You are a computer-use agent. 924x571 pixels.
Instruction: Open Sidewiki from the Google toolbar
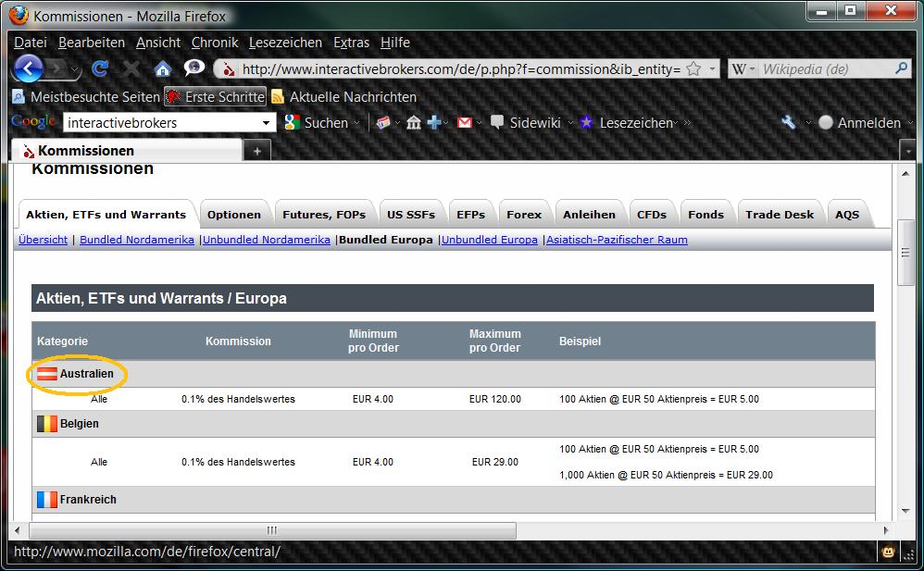point(526,122)
